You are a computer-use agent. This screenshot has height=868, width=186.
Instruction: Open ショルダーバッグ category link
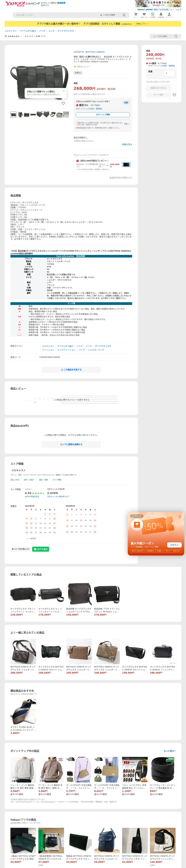(96, 350)
